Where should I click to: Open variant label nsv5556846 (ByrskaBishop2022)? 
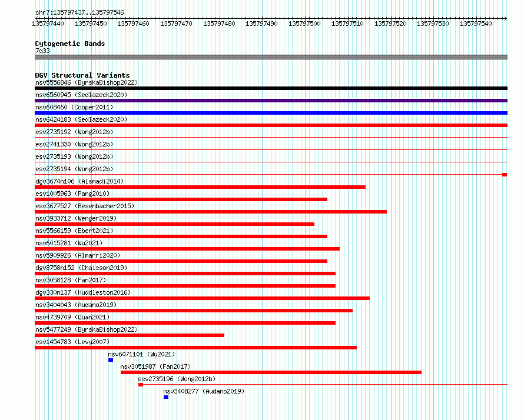[87, 82]
